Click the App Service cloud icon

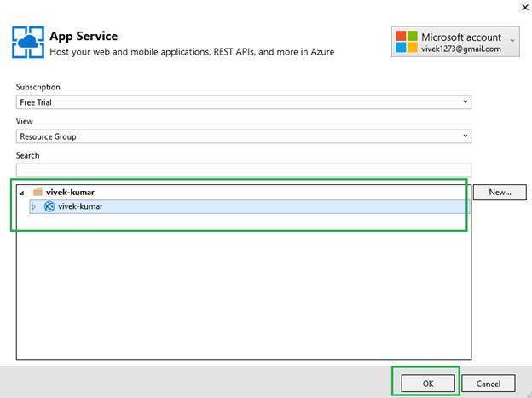coord(28,42)
